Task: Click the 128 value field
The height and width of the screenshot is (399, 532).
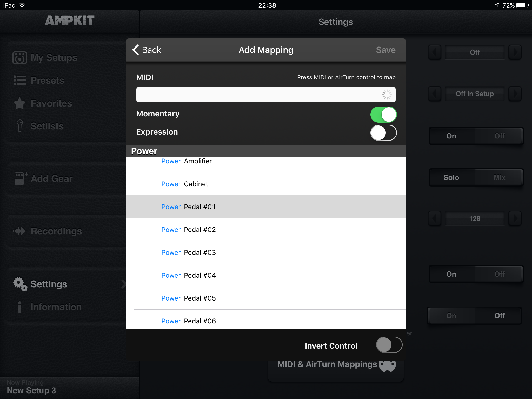Action: [x=475, y=218]
